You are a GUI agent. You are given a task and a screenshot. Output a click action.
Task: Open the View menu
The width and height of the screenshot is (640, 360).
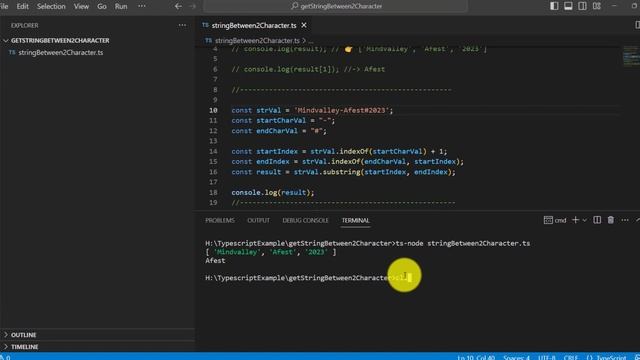(x=81, y=7)
